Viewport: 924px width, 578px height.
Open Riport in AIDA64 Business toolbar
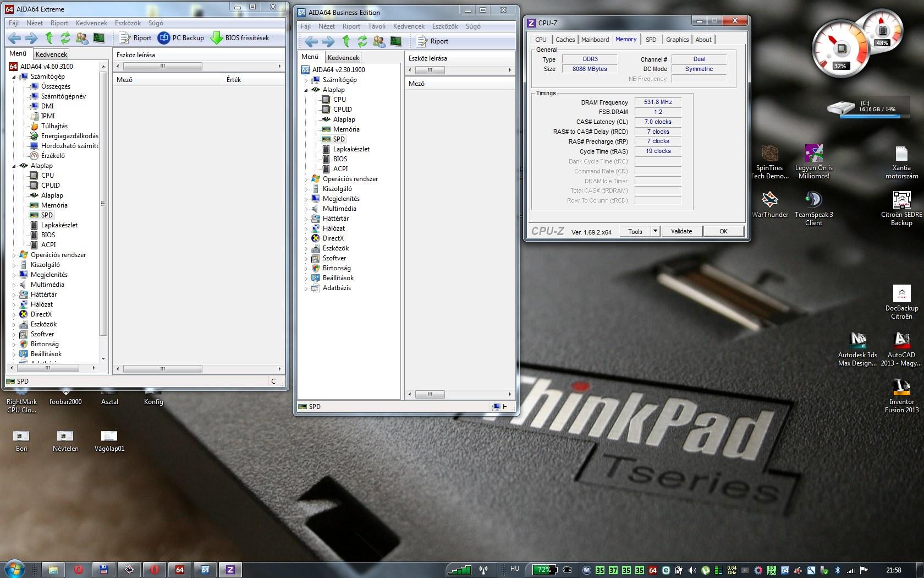[x=432, y=41]
